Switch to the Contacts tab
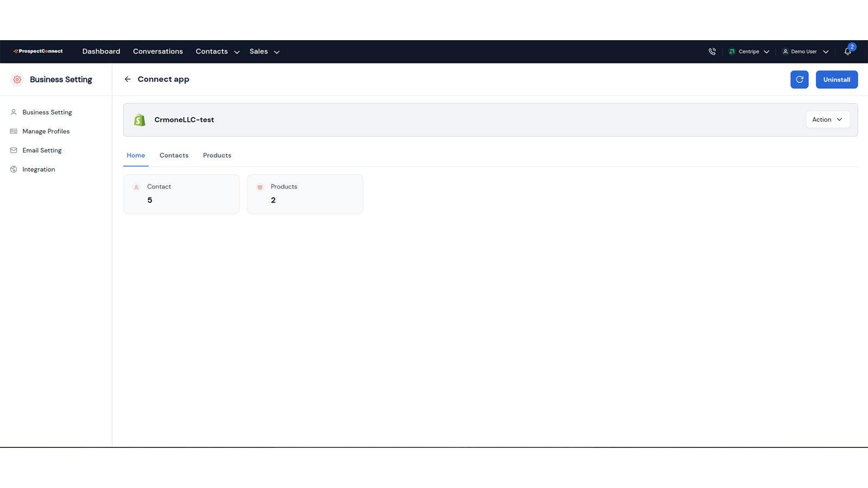868x488 pixels. click(174, 155)
